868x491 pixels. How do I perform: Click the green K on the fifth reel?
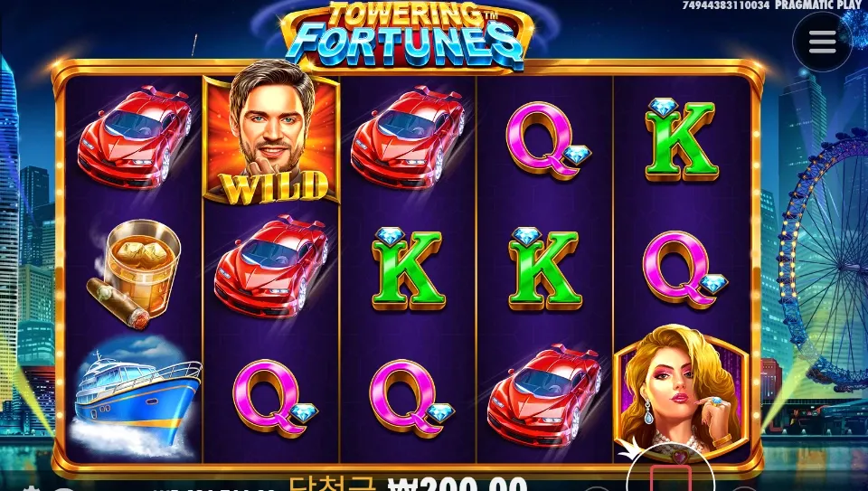(681, 140)
